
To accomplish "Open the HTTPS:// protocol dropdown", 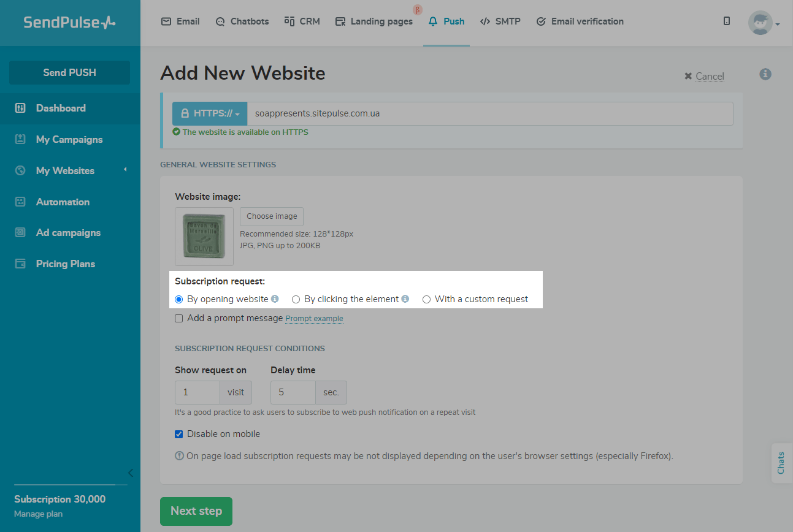I will coord(210,114).
